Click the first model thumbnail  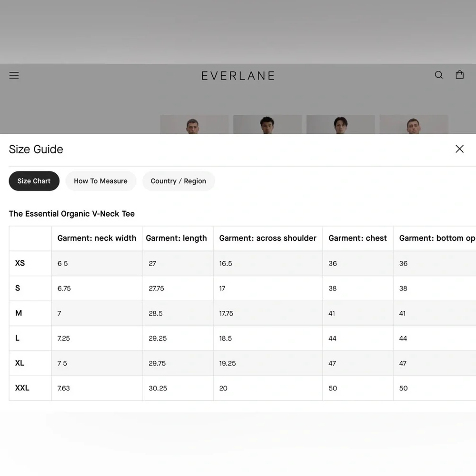194,124
